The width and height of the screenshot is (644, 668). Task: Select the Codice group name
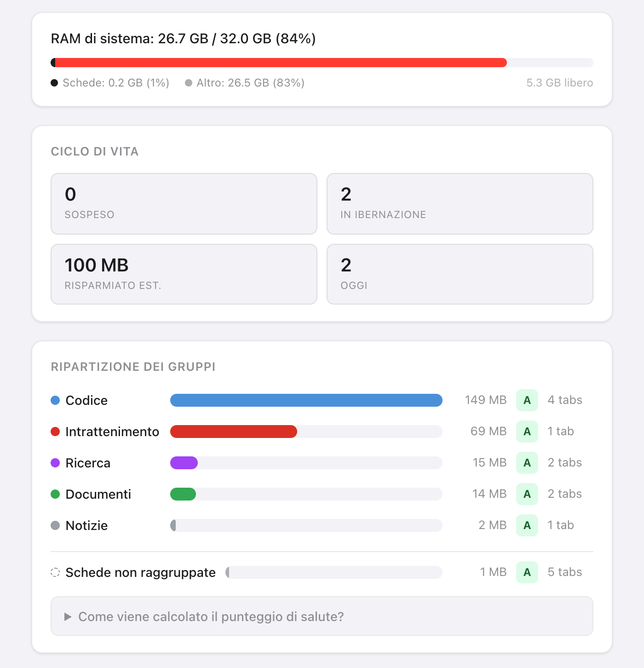point(86,400)
